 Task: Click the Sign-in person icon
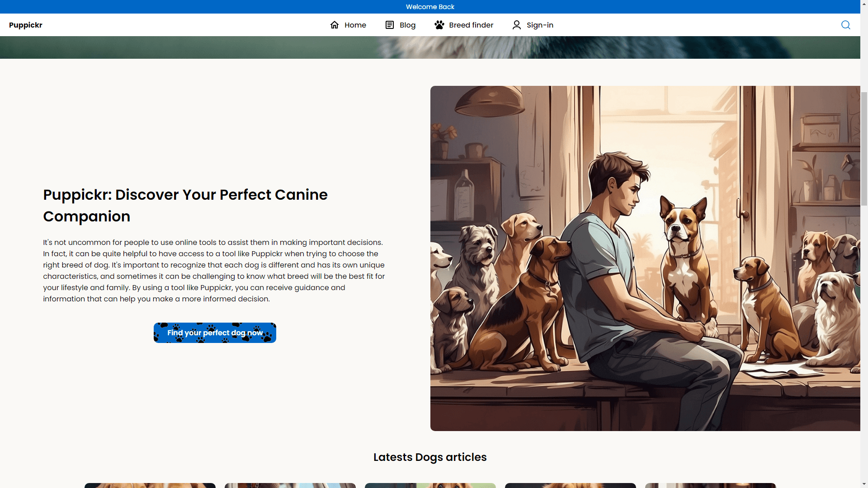point(517,25)
